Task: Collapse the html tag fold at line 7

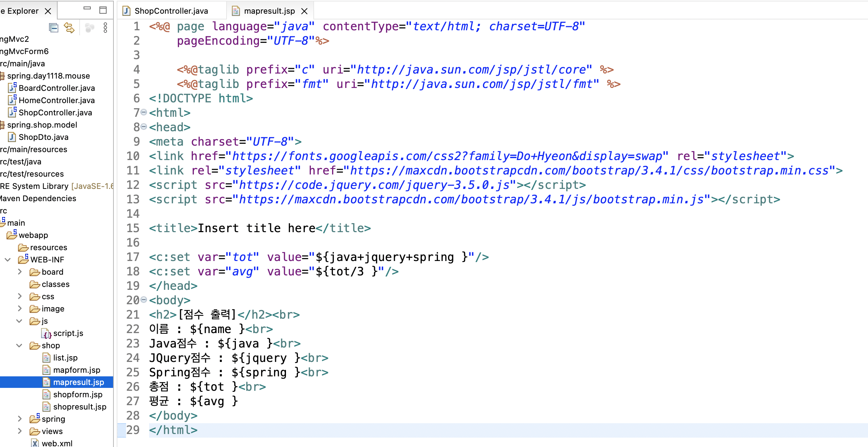Action: (144, 112)
